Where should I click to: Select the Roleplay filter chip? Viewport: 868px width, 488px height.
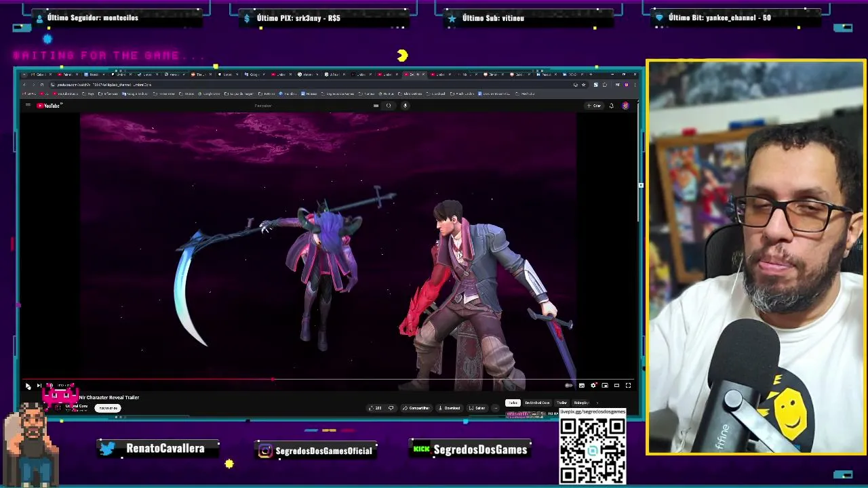582,403
